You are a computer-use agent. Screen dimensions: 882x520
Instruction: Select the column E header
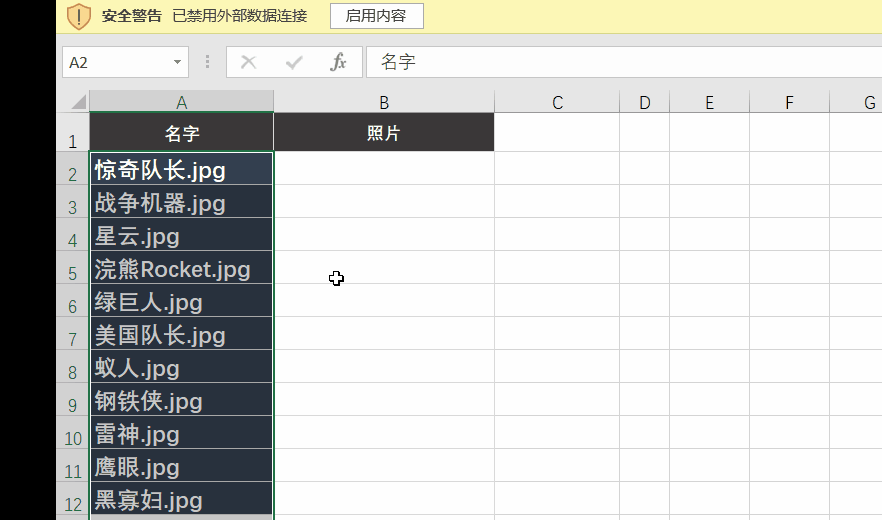tap(709, 101)
